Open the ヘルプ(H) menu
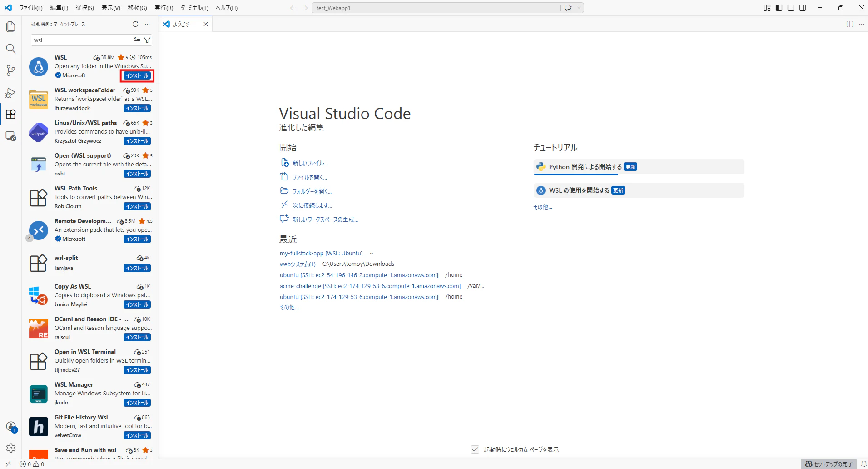 click(227, 8)
